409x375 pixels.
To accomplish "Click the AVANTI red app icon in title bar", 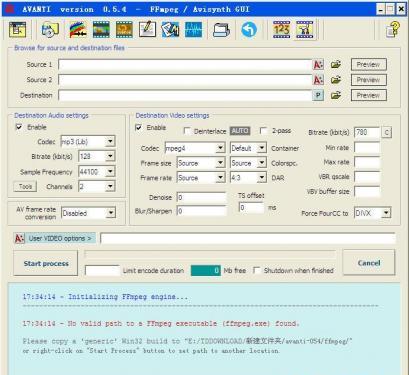I will coord(9,9).
